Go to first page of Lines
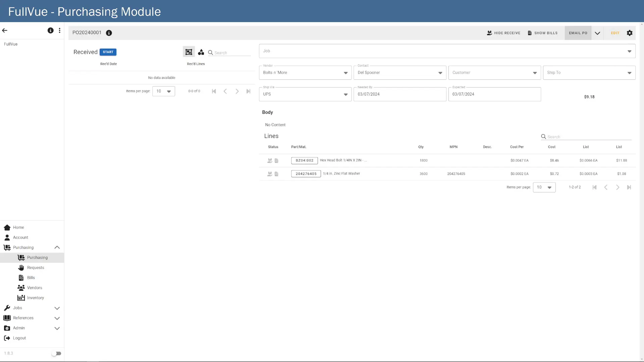Viewport: 644px width, 362px height. click(594, 187)
